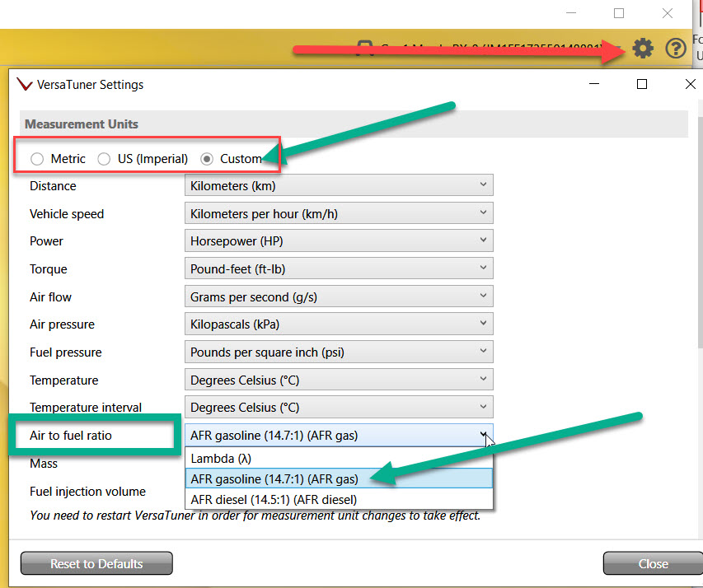Open the Power unit dropdown
Viewport: 703px width, 588px height.
tap(339, 241)
